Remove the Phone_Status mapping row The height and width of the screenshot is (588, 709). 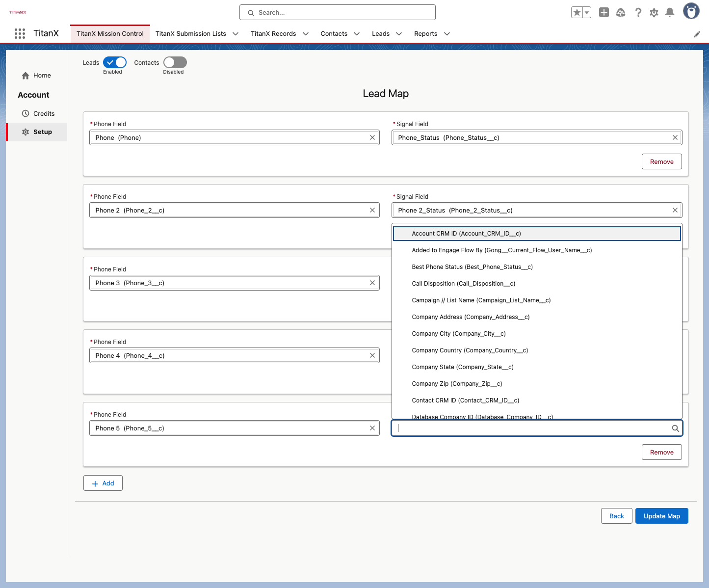(x=662, y=161)
